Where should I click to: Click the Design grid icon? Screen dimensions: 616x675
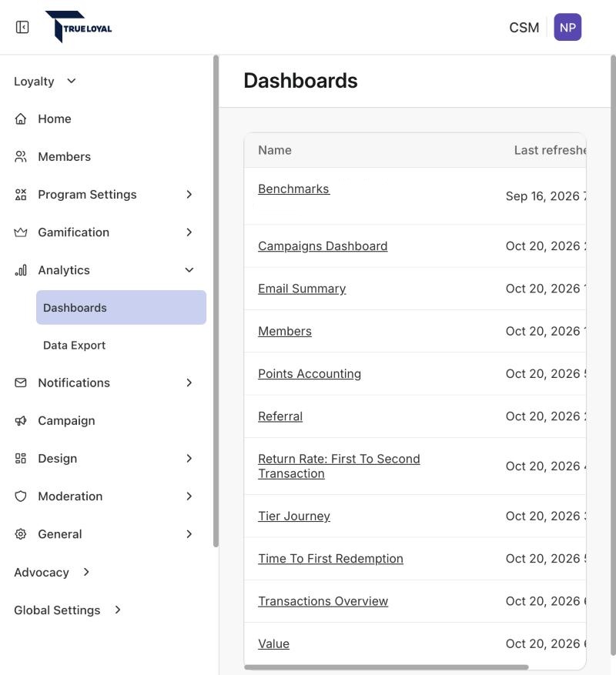[x=21, y=459]
